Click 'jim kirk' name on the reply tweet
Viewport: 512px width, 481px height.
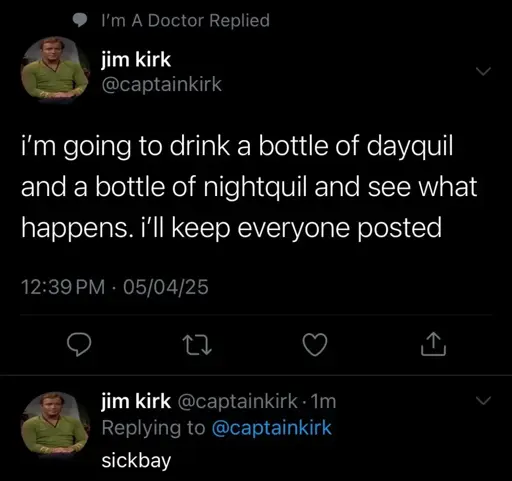pos(136,400)
